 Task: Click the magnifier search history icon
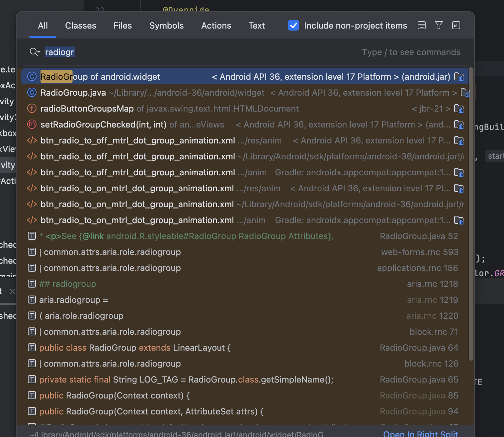pyautogui.click(x=35, y=52)
